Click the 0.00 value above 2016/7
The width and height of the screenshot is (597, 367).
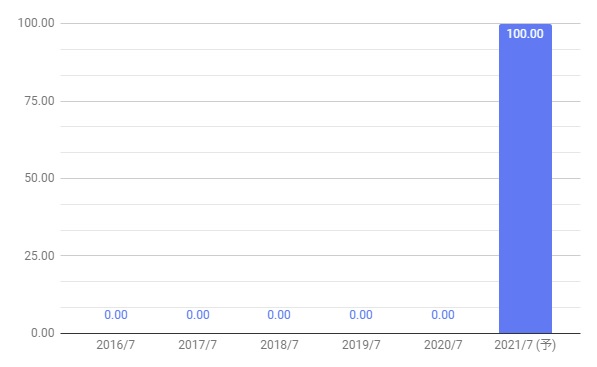pyautogui.click(x=116, y=315)
